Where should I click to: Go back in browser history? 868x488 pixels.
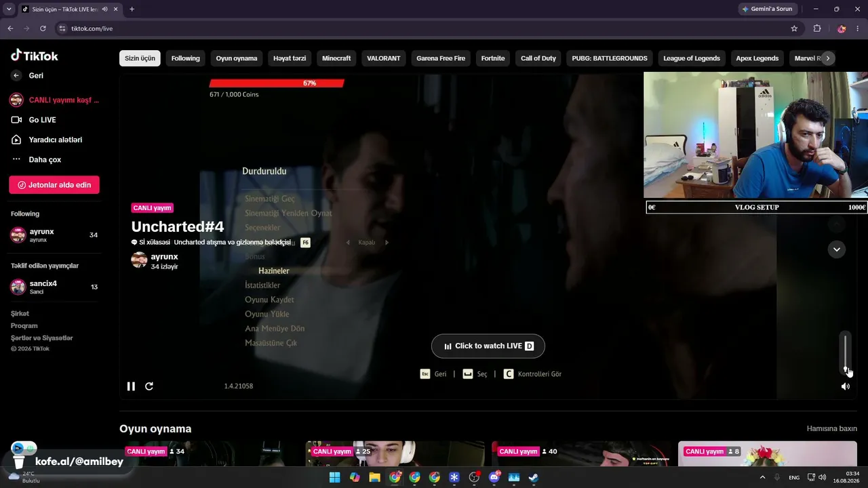(10, 28)
